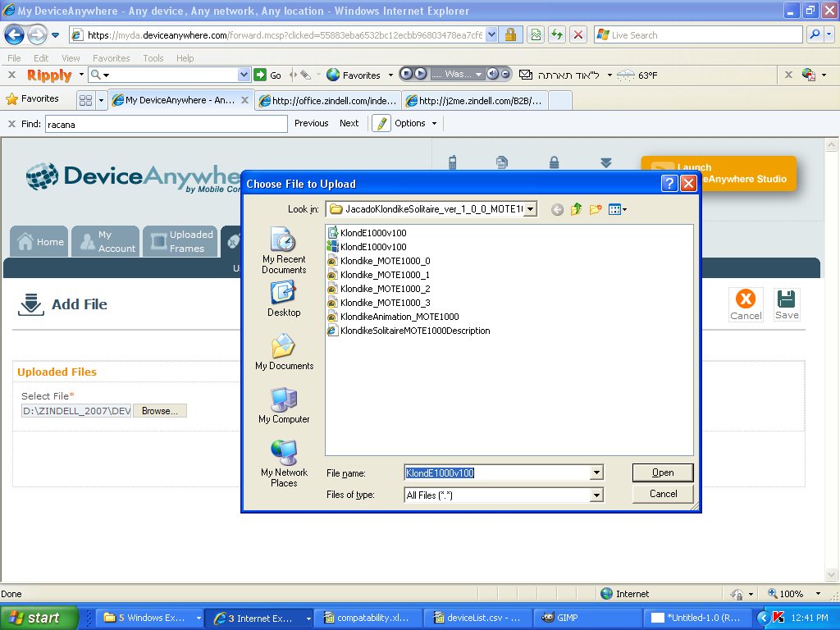Open the Quick Tabs grid icon

(85, 100)
